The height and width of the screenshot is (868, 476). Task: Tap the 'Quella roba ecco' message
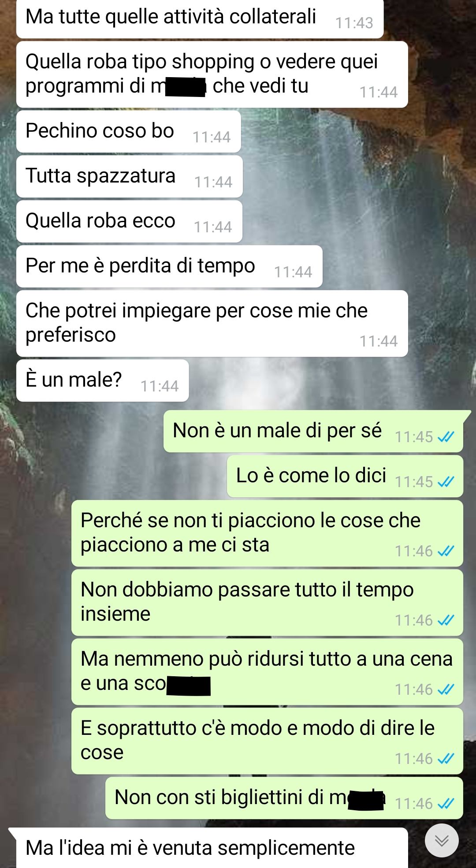pyautogui.click(x=130, y=221)
